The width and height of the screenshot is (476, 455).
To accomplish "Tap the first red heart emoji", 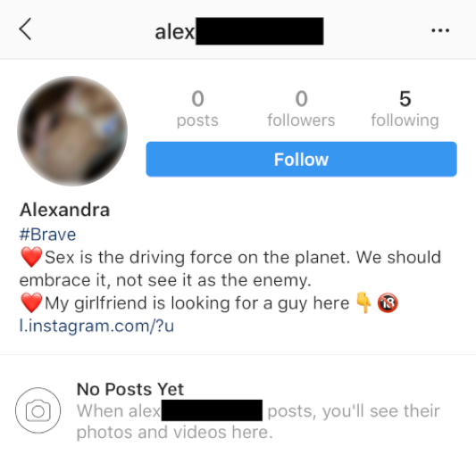I will click(x=31, y=257).
